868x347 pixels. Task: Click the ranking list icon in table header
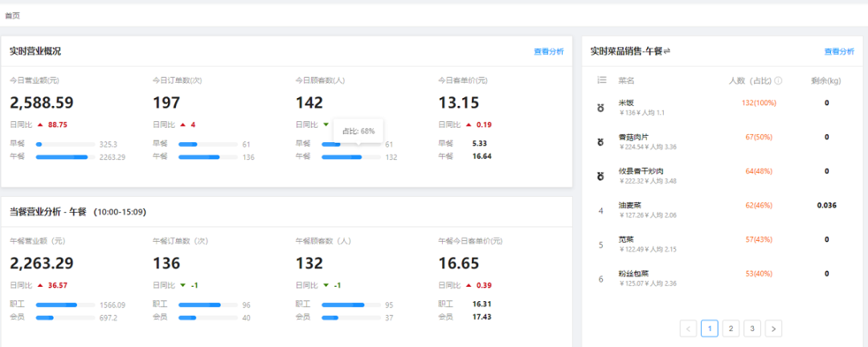tap(601, 80)
